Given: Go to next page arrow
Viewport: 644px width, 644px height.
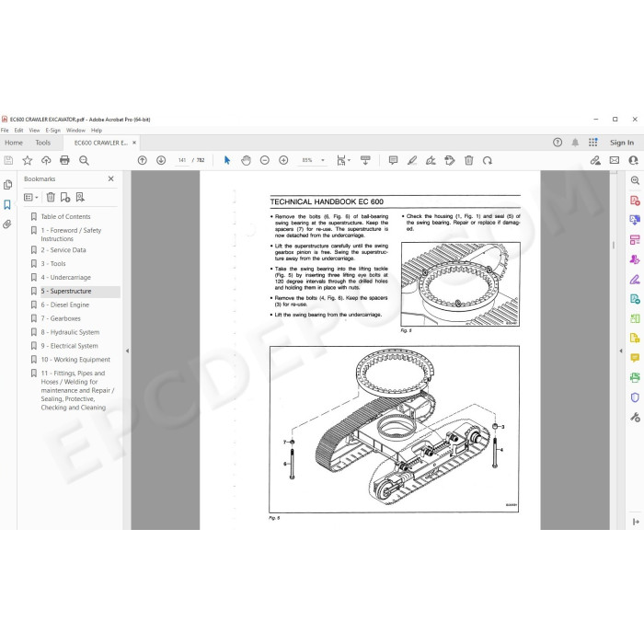Looking at the screenshot, I should tap(161, 160).
